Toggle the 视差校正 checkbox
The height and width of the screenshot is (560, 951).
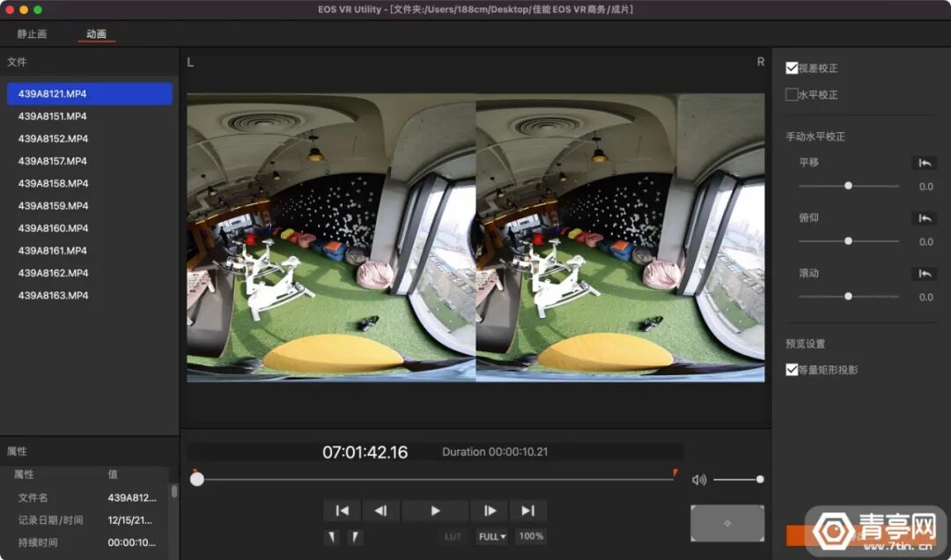[x=792, y=68]
